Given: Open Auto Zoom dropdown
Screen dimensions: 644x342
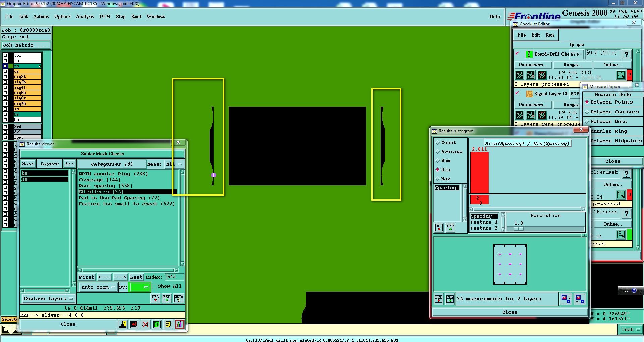Looking at the screenshot, I should click(98, 287).
